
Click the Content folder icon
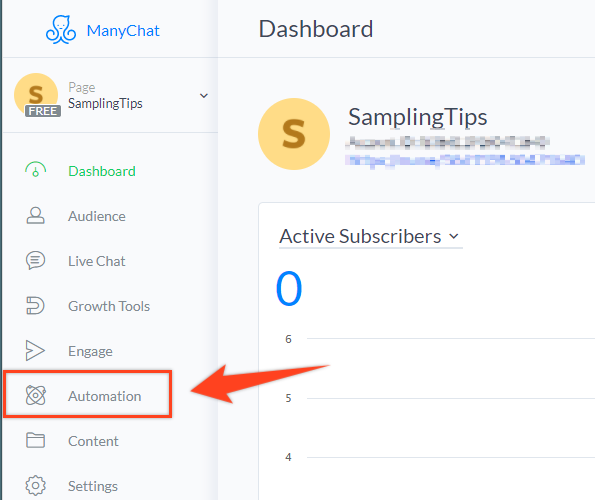tap(35, 440)
